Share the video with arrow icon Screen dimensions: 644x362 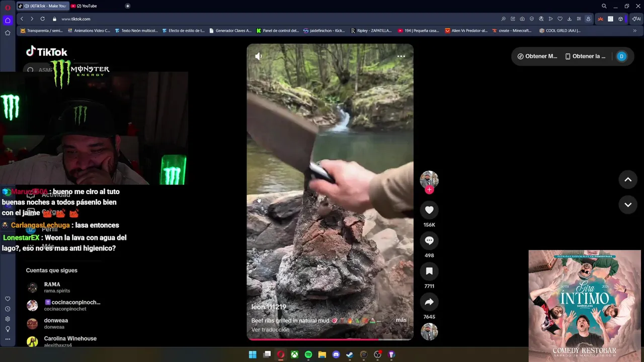point(429,302)
